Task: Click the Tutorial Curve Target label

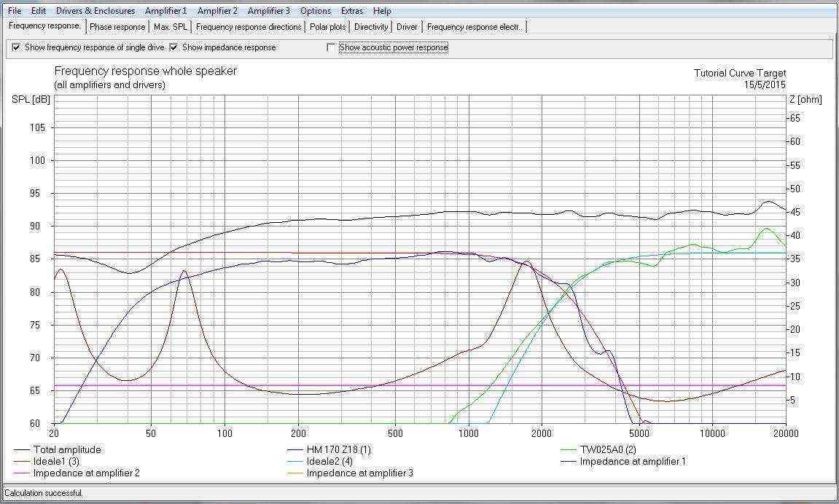Action: click(x=740, y=74)
